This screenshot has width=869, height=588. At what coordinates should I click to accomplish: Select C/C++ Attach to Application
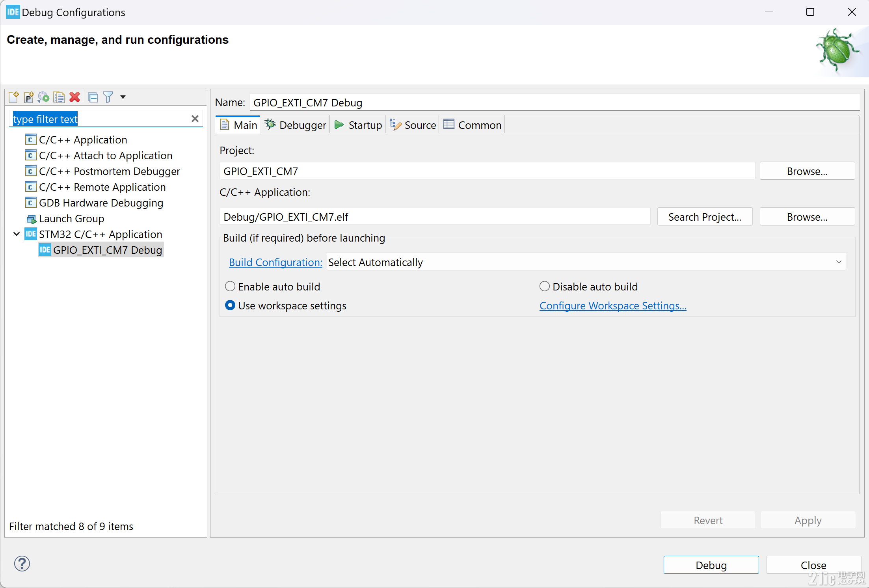99,155
